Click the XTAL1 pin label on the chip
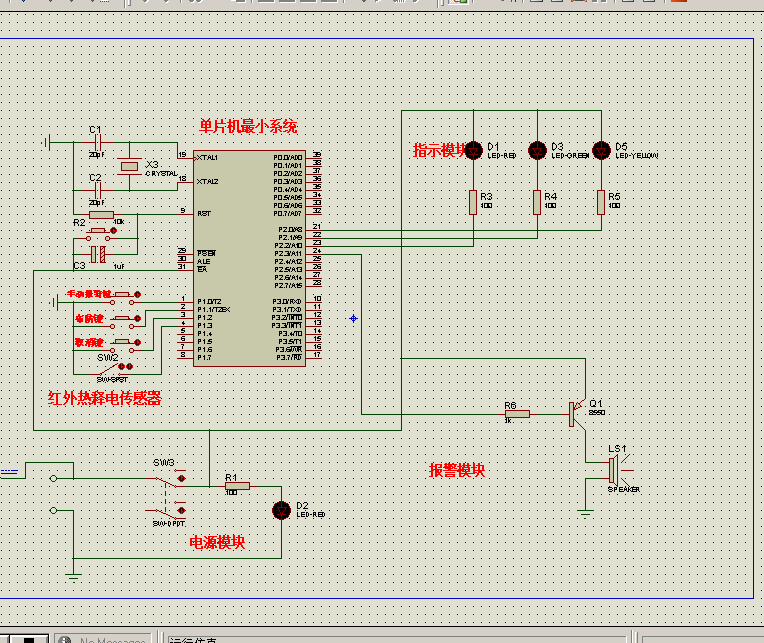This screenshot has height=643, width=764. (x=207, y=157)
